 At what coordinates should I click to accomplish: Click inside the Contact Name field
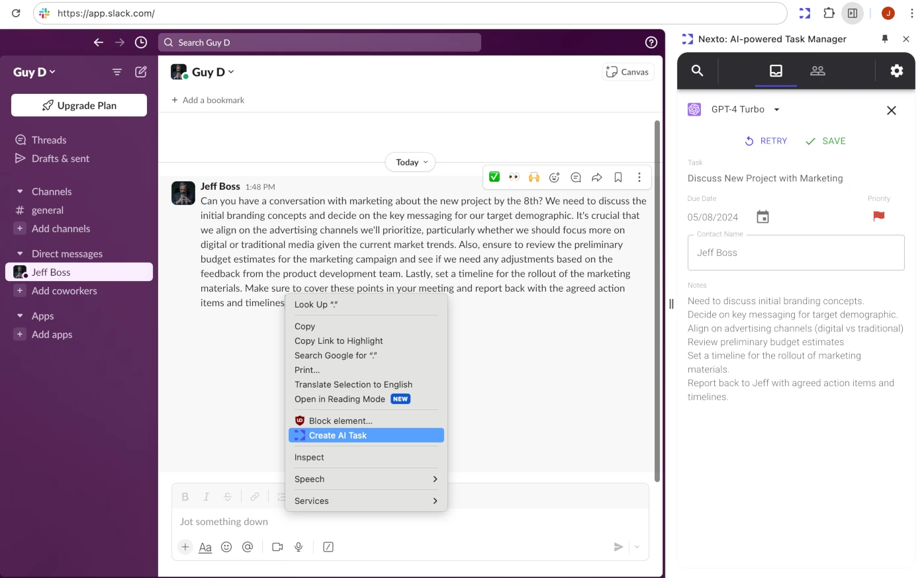pos(796,253)
